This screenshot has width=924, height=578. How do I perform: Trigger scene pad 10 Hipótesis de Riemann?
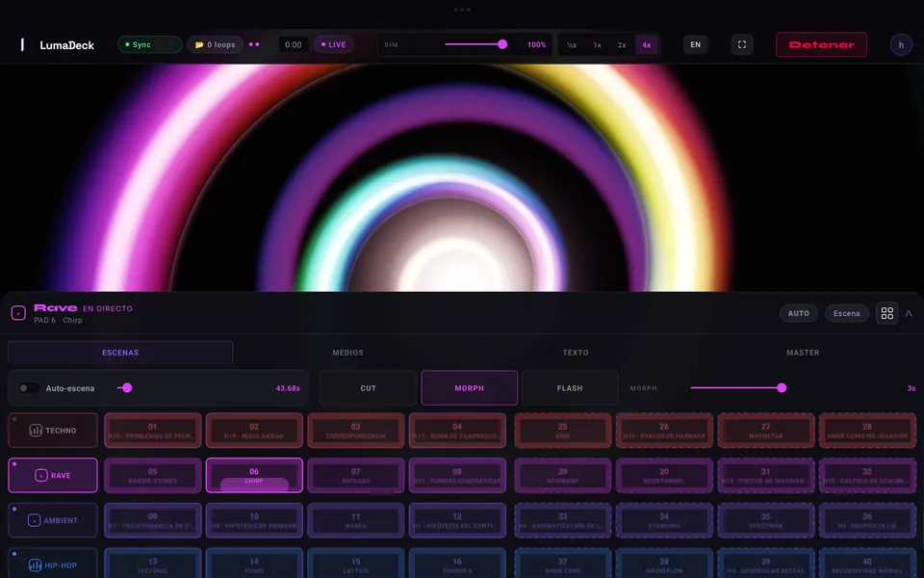[254, 520]
